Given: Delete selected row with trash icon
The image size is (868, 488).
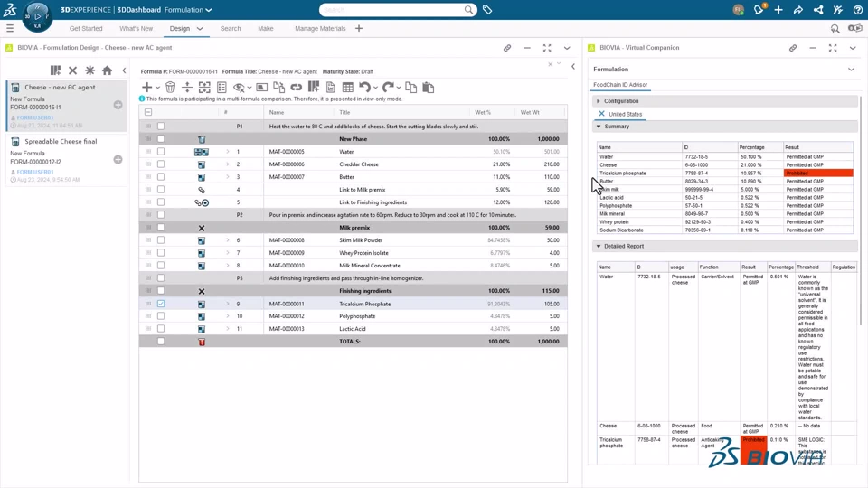Looking at the screenshot, I should coord(171,88).
